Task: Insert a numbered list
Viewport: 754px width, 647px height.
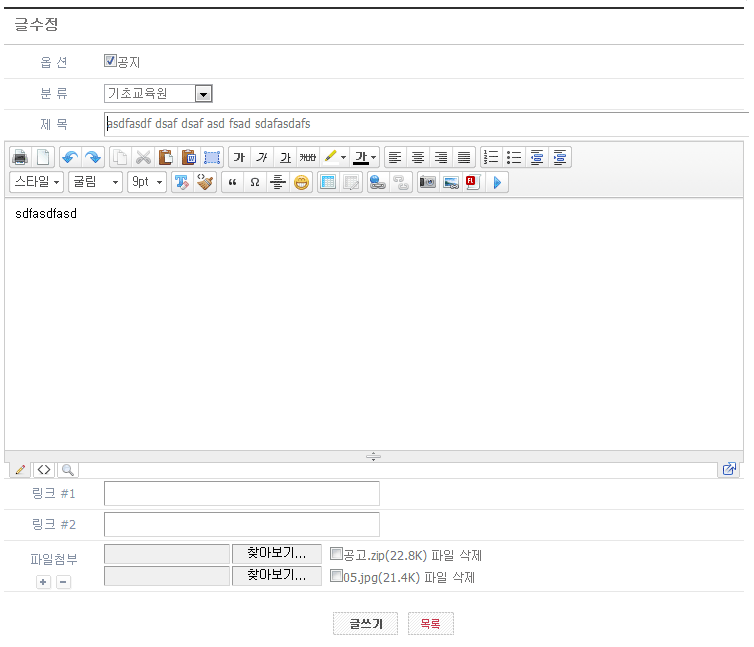Action: pos(491,157)
